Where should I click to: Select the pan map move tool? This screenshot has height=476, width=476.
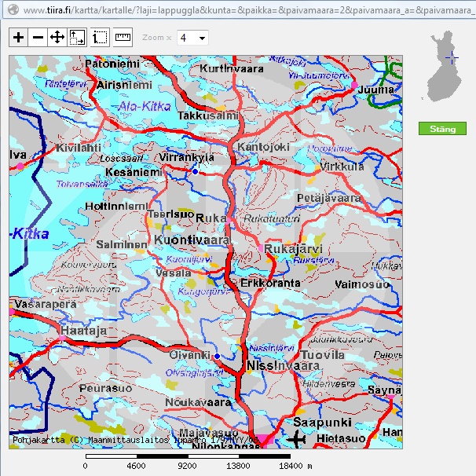(x=57, y=38)
